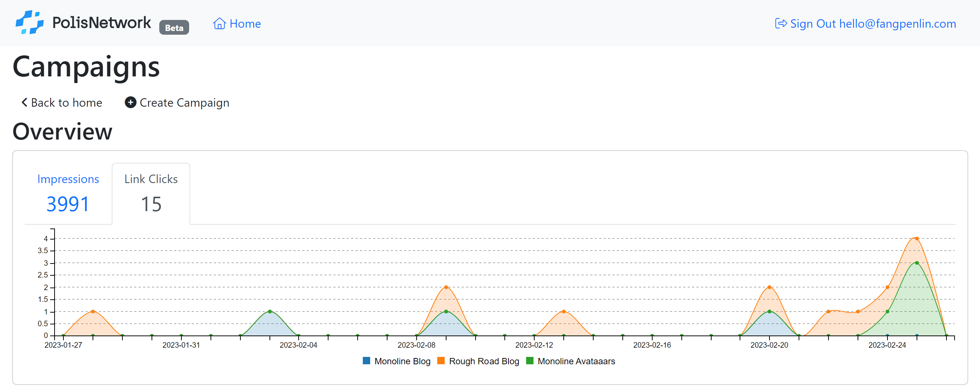Click the Home house icon

219,24
